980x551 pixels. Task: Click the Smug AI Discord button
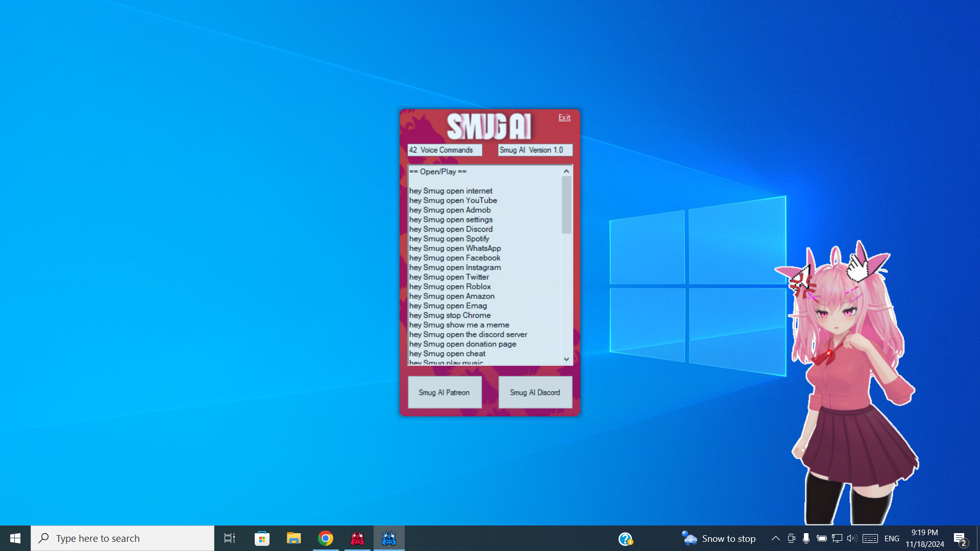(x=534, y=392)
